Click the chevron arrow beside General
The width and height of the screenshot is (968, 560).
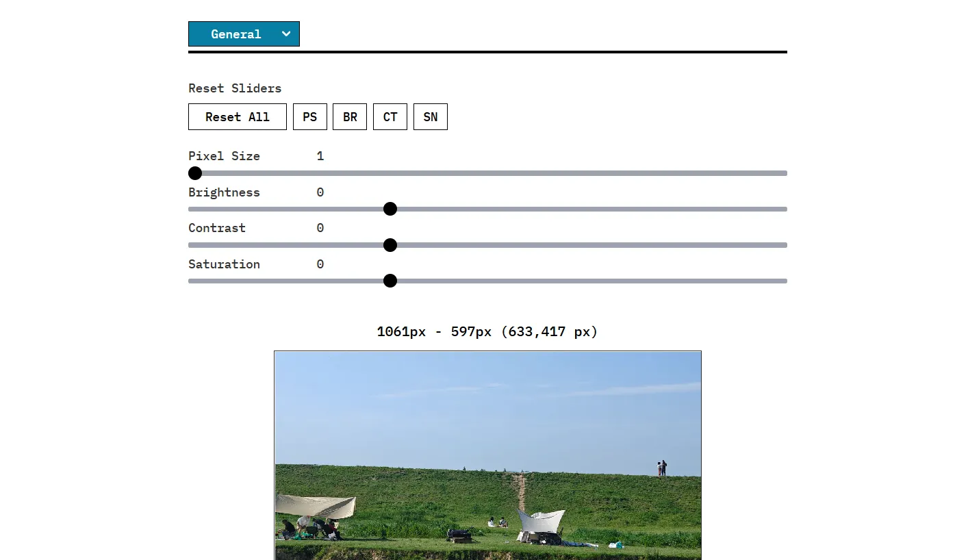coord(286,34)
